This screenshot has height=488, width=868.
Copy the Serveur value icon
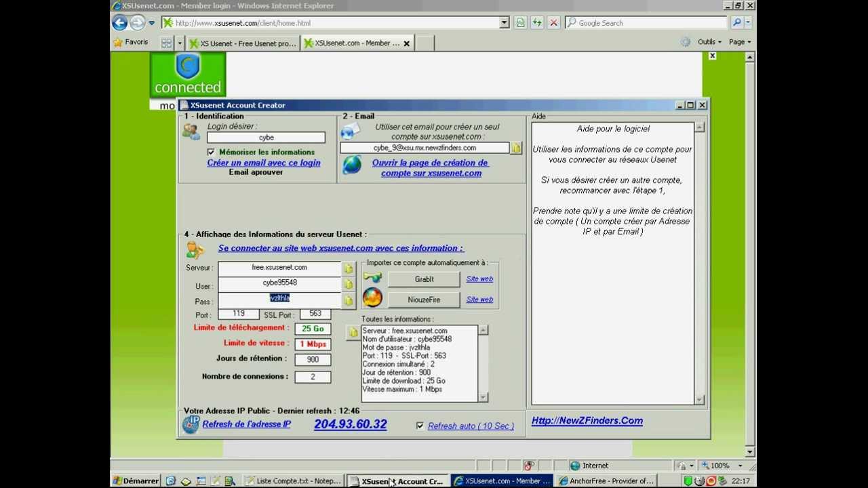(348, 268)
